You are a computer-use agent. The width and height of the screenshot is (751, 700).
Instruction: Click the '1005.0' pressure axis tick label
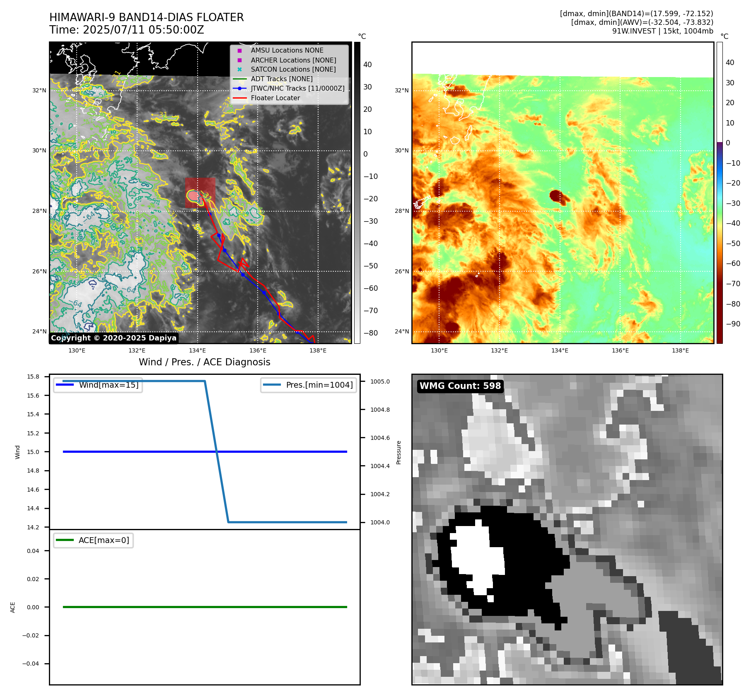point(380,381)
